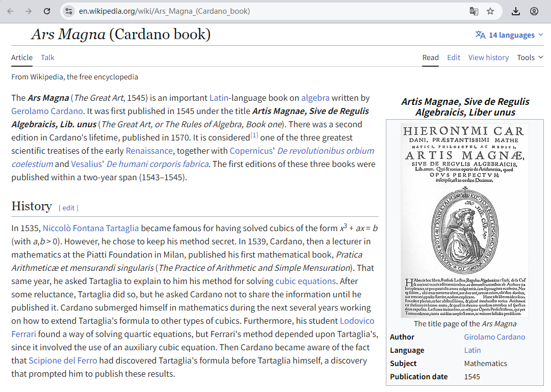This screenshot has width=551, height=392.
Task: Click the translate page icon
Action: pyautogui.click(x=474, y=11)
